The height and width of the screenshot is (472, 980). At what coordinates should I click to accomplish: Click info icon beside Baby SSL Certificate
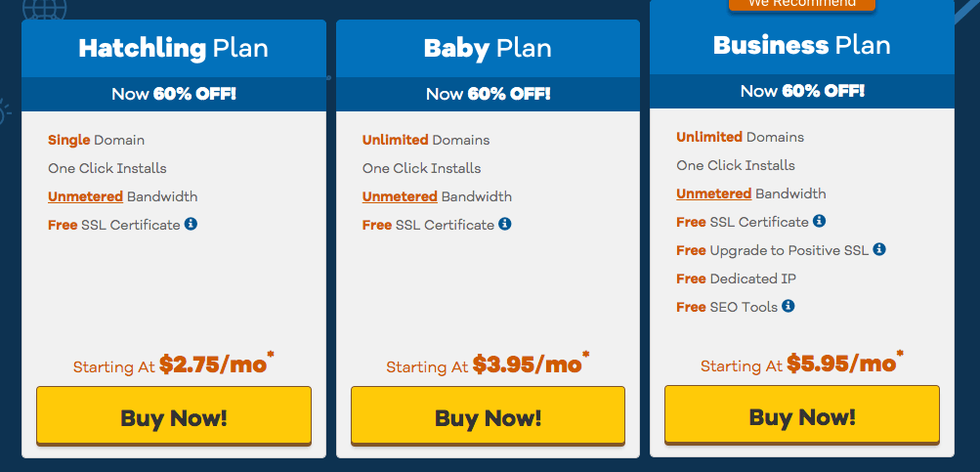point(505,224)
